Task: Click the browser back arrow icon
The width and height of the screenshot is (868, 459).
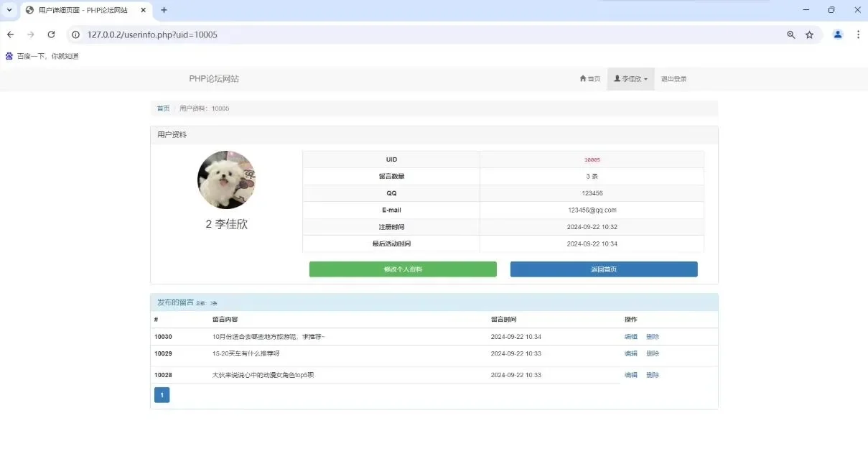Action: tap(10, 34)
